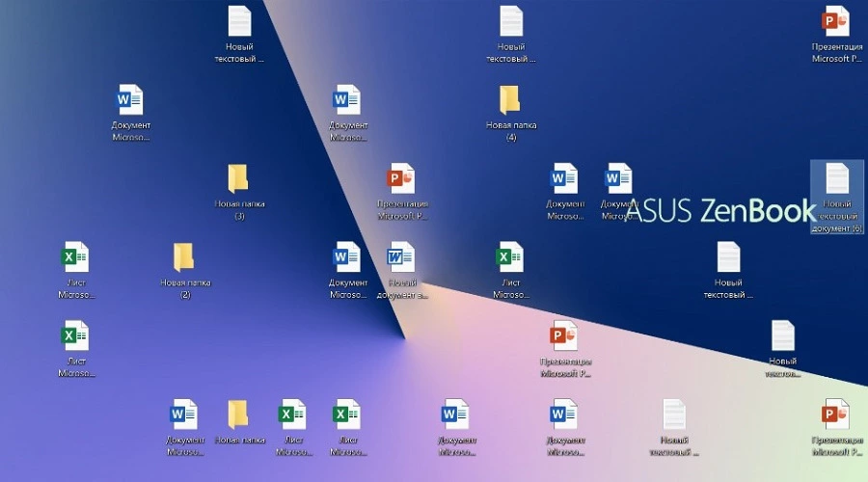
Task: Select the Новый документ в... Word file
Action: coord(402,271)
